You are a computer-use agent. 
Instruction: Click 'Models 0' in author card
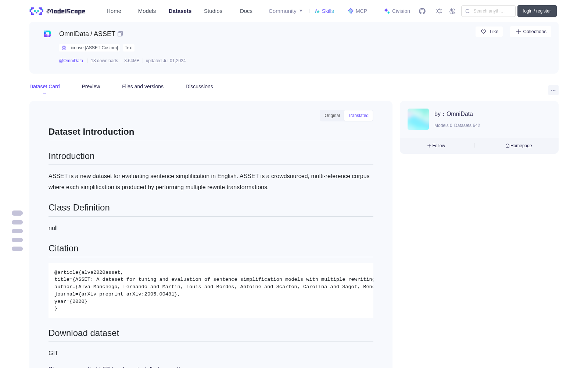pyautogui.click(x=443, y=125)
